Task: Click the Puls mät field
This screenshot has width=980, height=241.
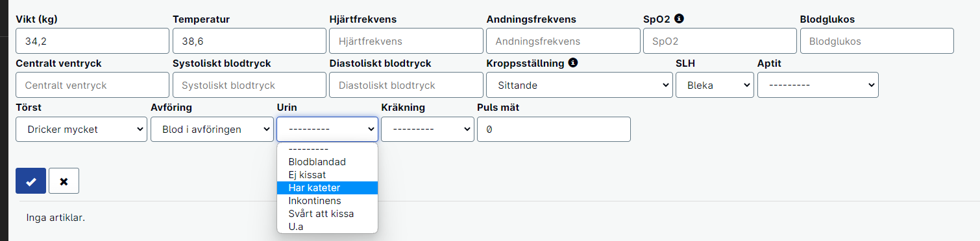Action: coord(554,129)
